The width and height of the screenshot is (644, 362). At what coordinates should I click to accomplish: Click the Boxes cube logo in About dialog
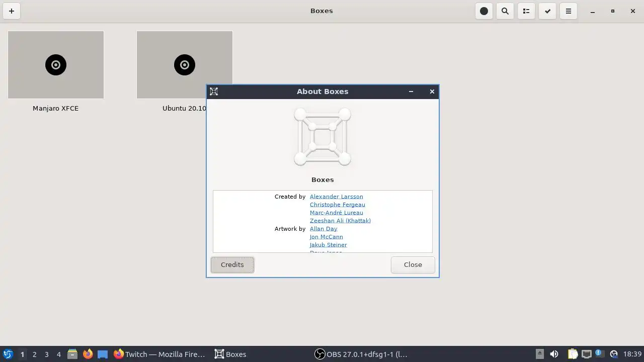coord(323,137)
